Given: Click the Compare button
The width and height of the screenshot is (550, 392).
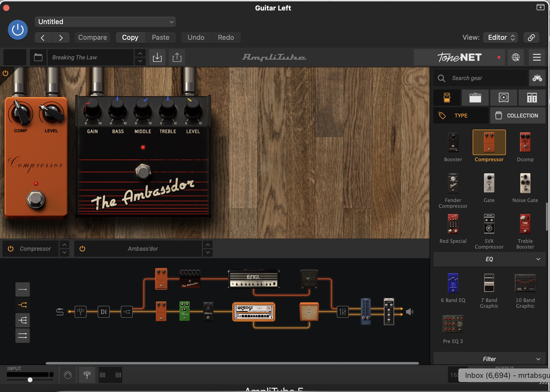Looking at the screenshot, I should (x=92, y=38).
